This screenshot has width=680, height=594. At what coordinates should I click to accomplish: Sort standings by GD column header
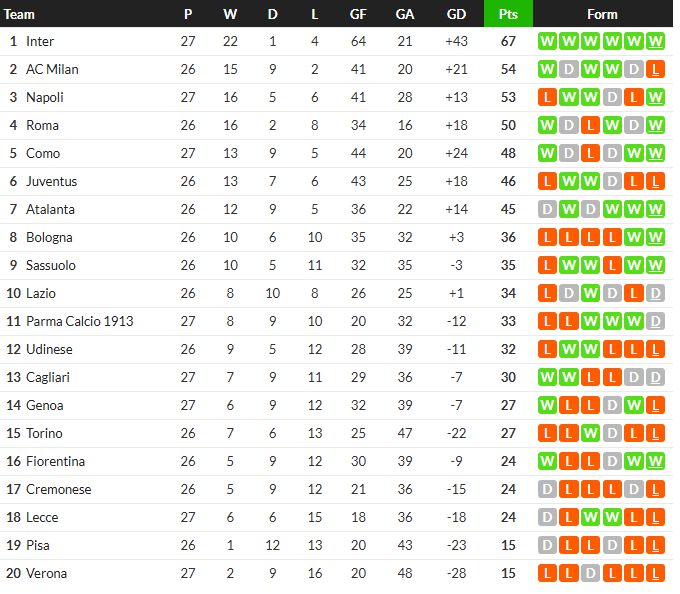click(456, 14)
